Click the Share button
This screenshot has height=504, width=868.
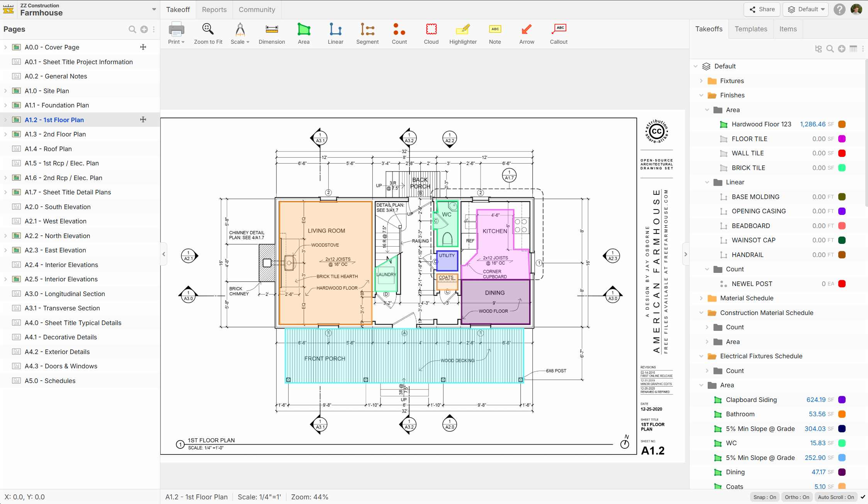click(762, 9)
